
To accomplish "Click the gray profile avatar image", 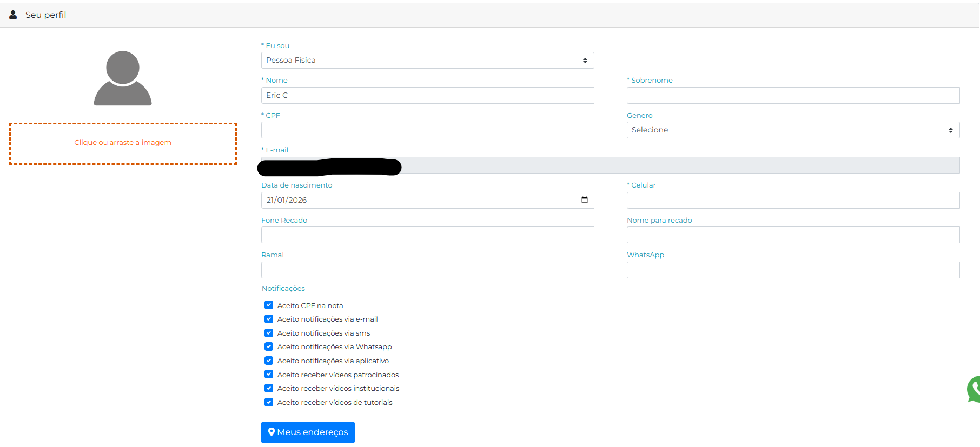I will pyautogui.click(x=123, y=78).
